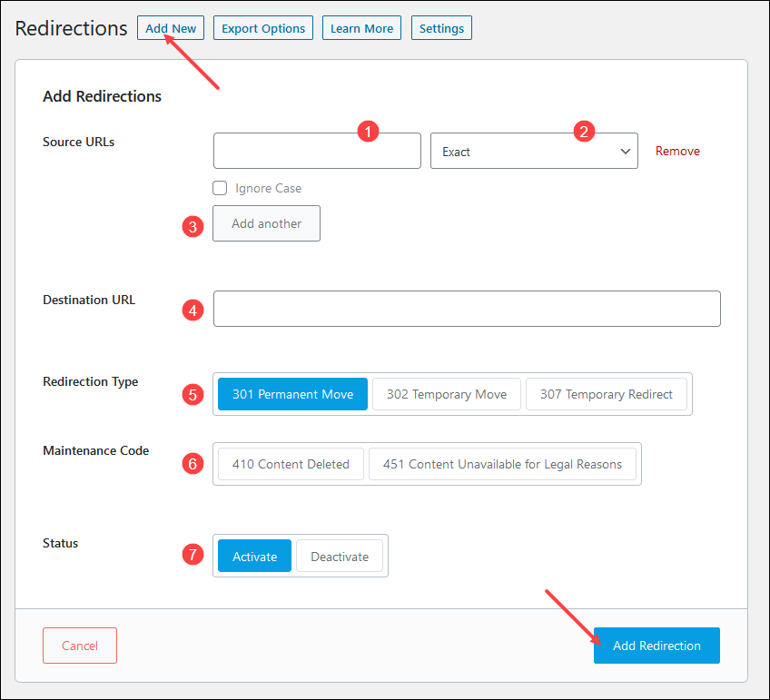The width and height of the screenshot is (770, 700).
Task: Enable the Ignore Case checkbox
Action: click(x=220, y=188)
